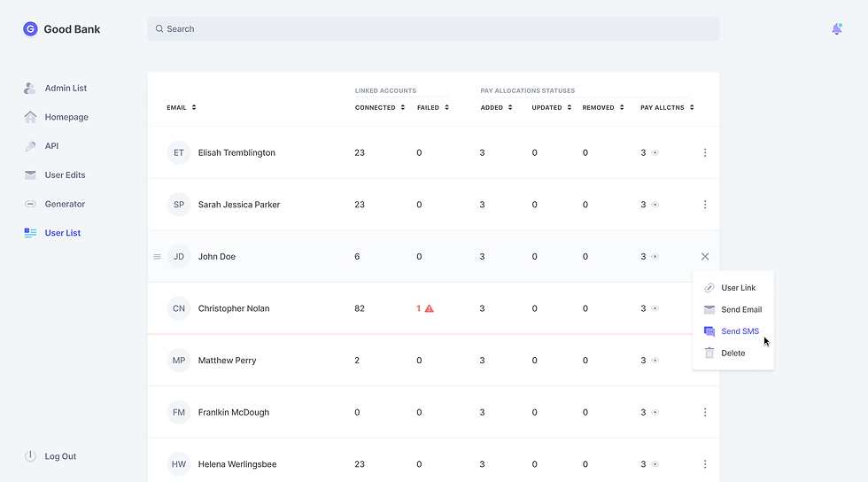
Task: Click the User Link chain icon in menu
Action: (x=709, y=288)
